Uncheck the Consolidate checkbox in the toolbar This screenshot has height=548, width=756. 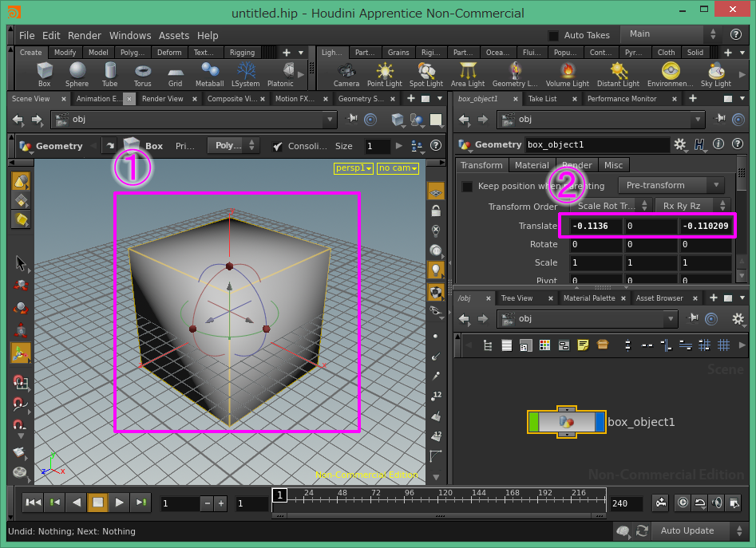point(277,146)
